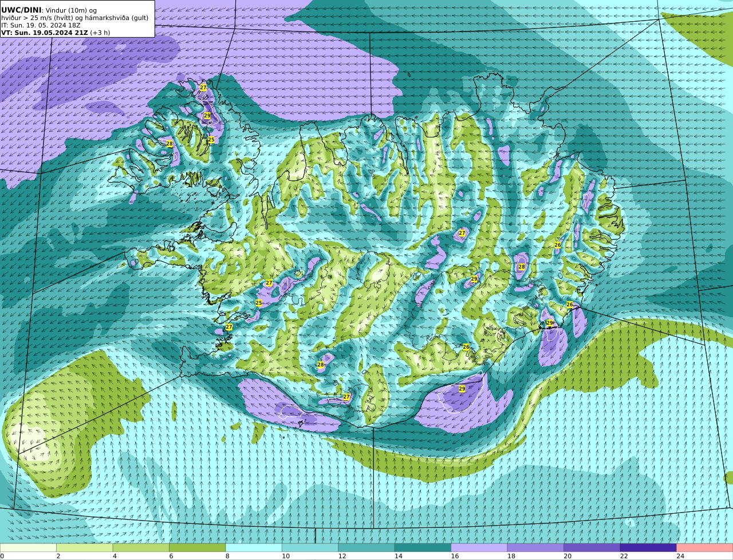733x560 pixels.
Task: Click the 0–2 m/s pale yellow legend swatch
Action: 28,547
